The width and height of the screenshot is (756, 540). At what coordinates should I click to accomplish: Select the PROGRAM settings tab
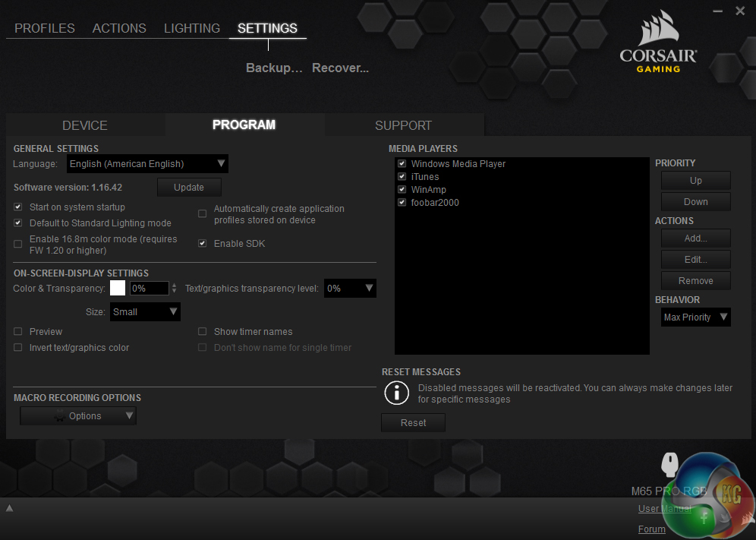coord(244,125)
